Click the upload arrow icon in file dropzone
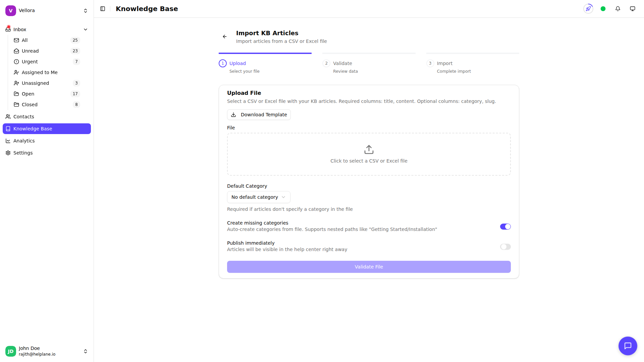The height and width of the screenshot is (362, 644). (x=369, y=149)
